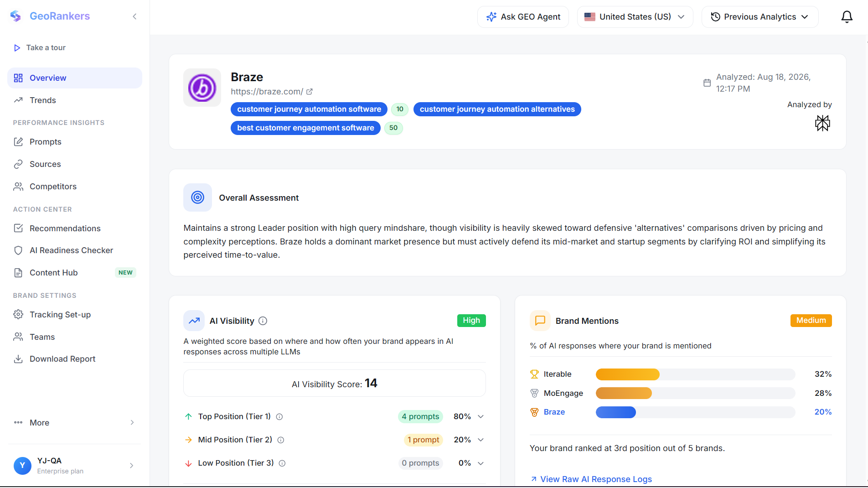
Task: Show info for Low Position (Tier 3)
Action: (x=282, y=463)
